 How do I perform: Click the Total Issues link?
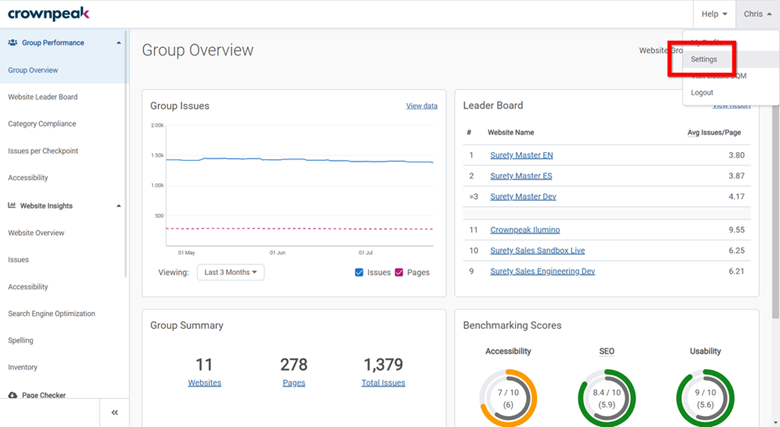coord(383,383)
